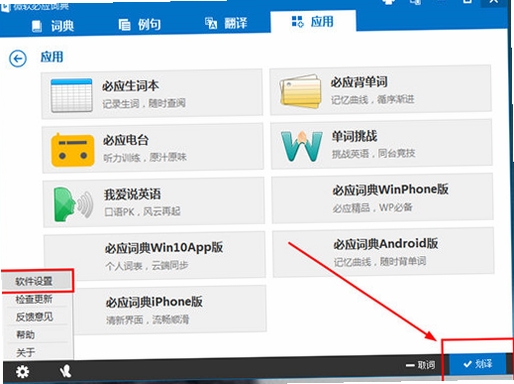Start the 单词挑战 W icon
514x384 pixels.
tap(302, 146)
